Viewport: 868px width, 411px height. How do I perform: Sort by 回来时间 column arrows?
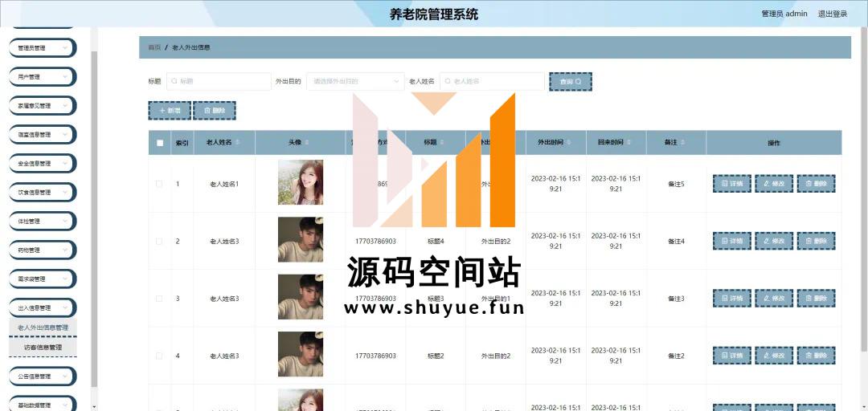[x=628, y=143]
